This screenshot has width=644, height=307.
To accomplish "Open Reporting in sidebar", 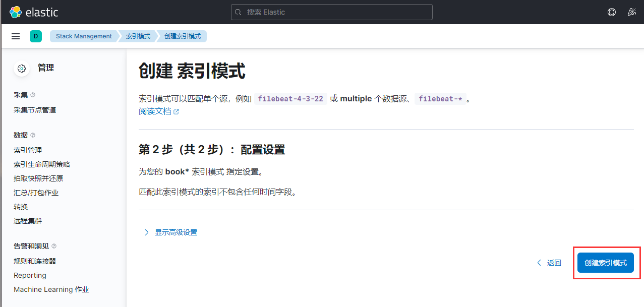I will click(30, 275).
